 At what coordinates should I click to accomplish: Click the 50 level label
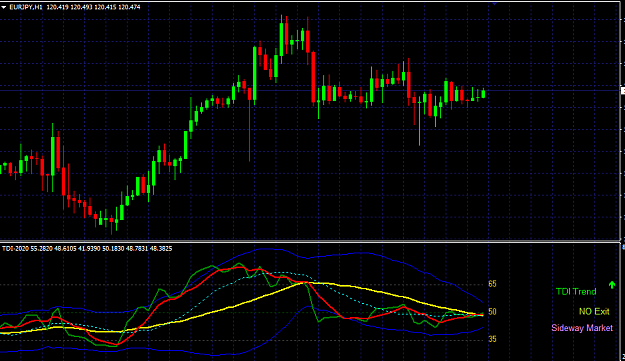pos(492,312)
